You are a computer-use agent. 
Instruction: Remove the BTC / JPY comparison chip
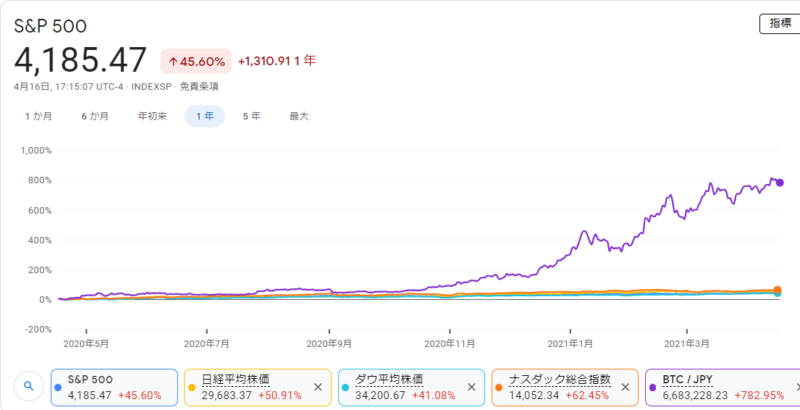tap(797, 387)
